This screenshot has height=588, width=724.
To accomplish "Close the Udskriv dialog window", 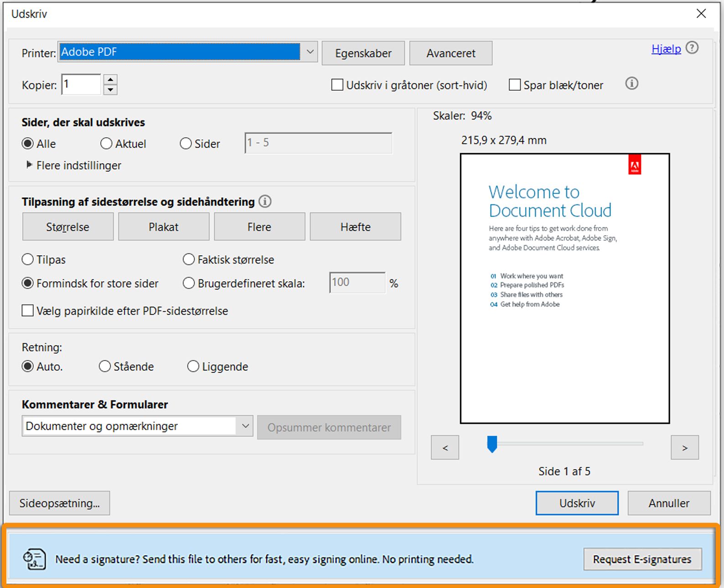I will click(x=701, y=14).
